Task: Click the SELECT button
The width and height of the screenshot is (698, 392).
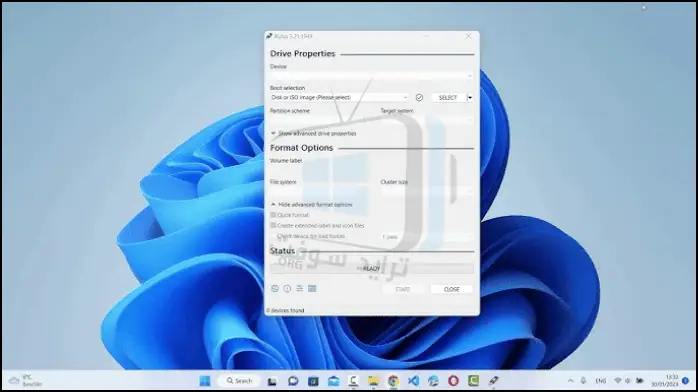Action: (x=448, y=97)
